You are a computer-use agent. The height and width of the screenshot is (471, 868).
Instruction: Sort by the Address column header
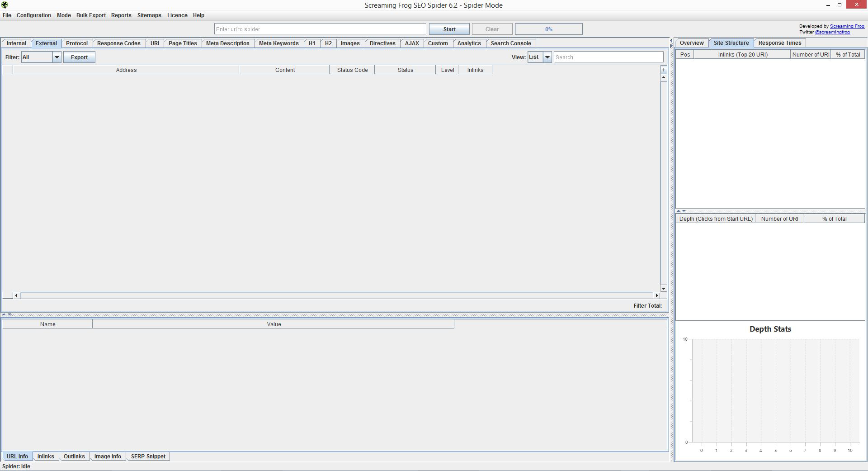(126, 70)
